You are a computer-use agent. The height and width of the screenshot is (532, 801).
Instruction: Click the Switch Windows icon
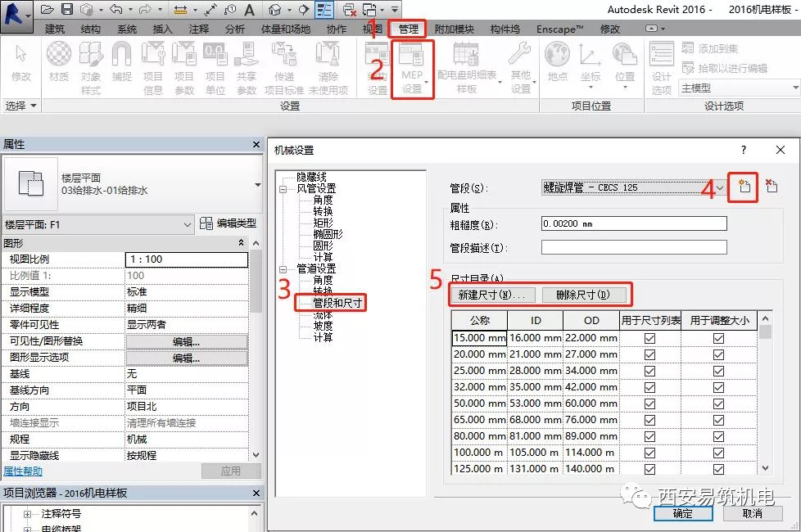point(369,9)
